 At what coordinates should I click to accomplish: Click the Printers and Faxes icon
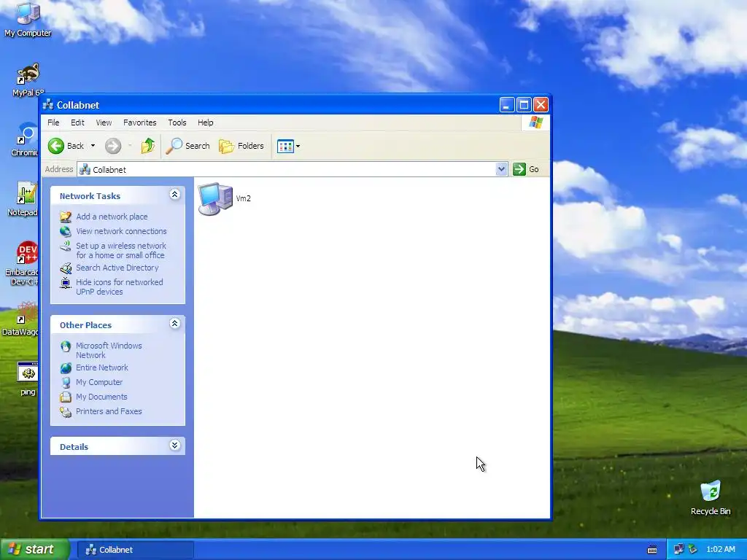point(65,411)
